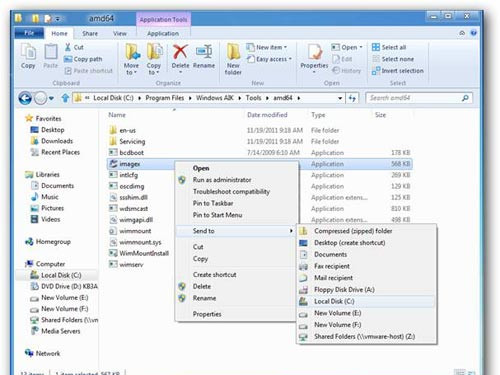Open the Easy access dropdown
This screenshot has height=375, width=500.
[x=269, y=59]
